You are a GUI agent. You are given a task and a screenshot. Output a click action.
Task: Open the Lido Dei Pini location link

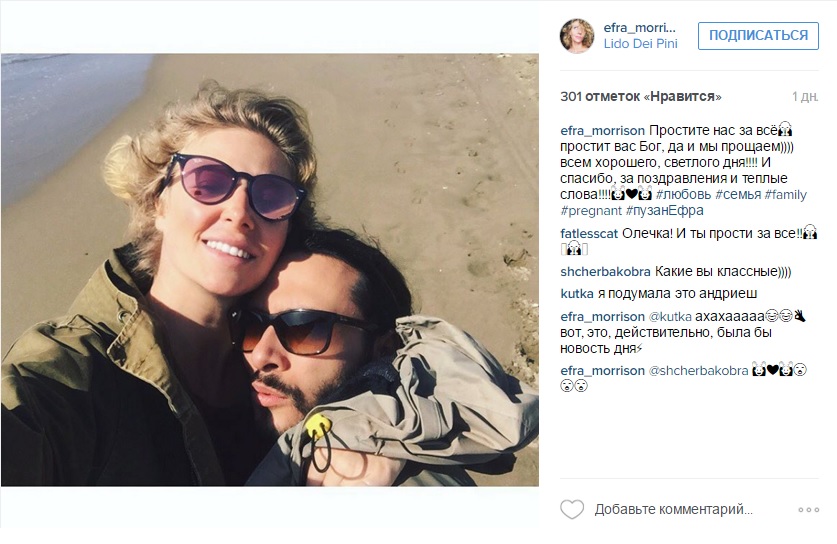(x=641, y=44)
